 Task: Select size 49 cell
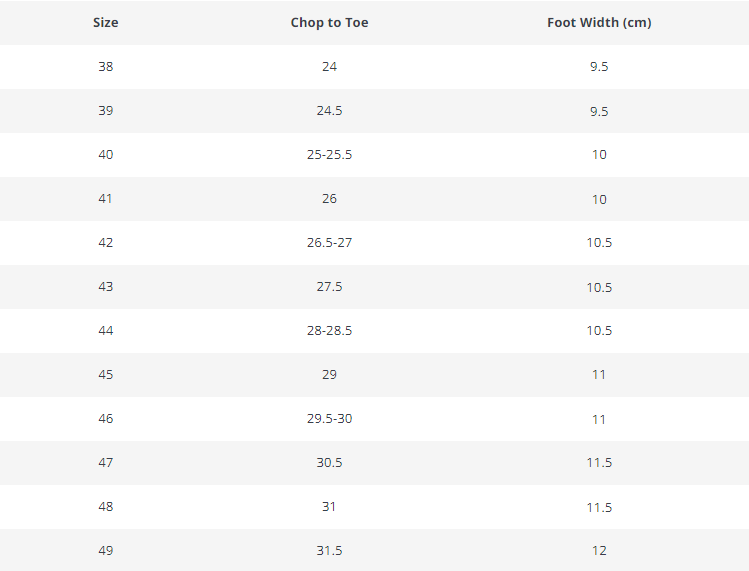point(106,550)
